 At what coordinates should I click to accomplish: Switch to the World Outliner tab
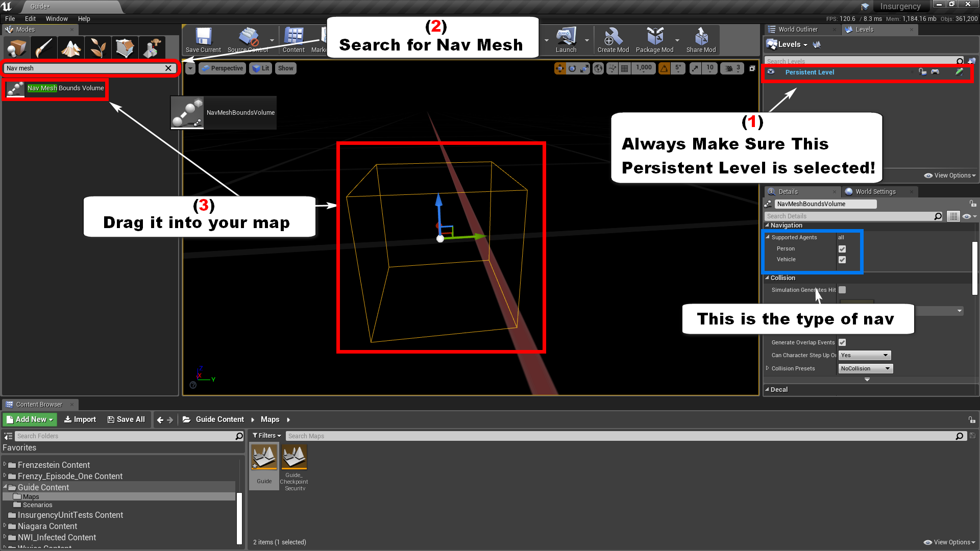798,30
